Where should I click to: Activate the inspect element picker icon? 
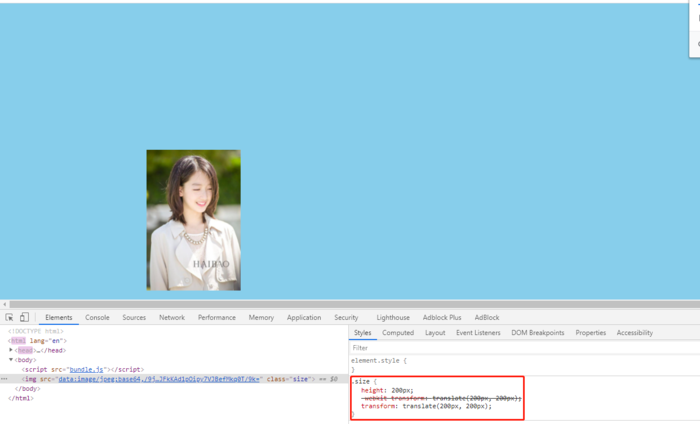pyautogui.click(x=9, y=317)
